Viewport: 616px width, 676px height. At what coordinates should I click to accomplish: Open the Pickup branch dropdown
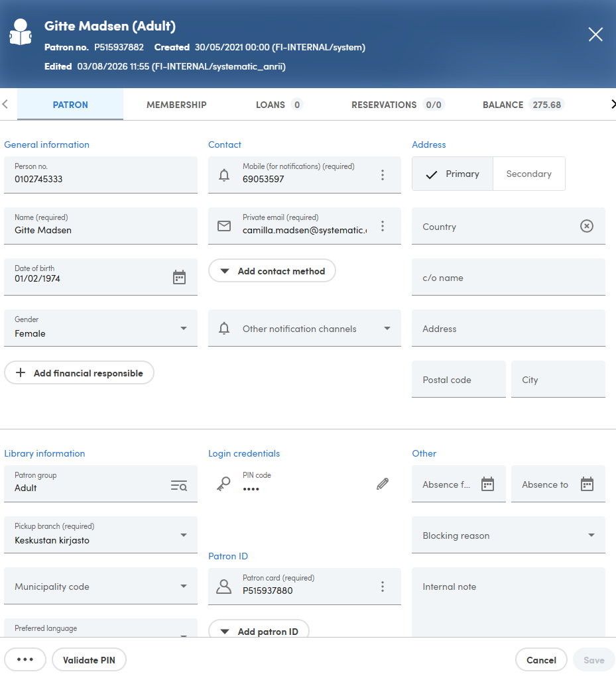183,535
